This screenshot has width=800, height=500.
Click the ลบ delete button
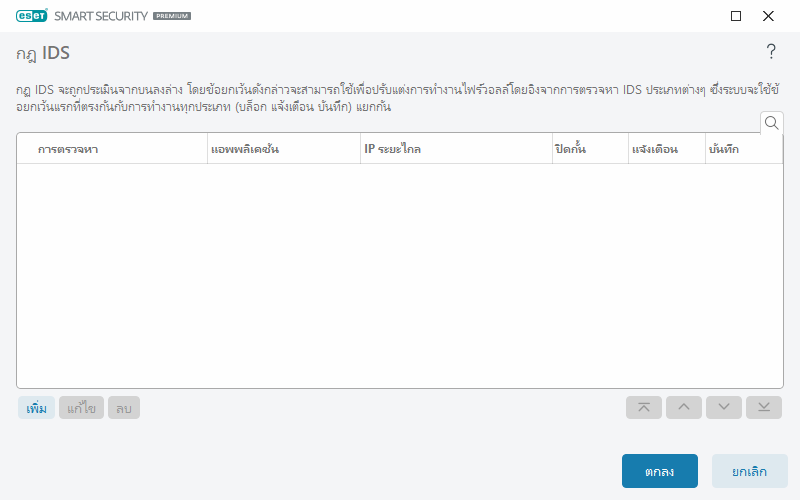click(124, 408)
